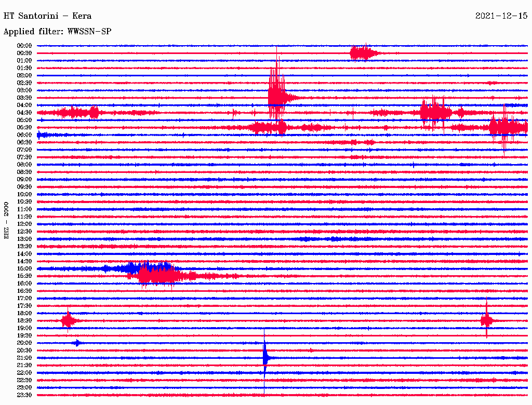Screen dimensions: 532x405
Task: Click the 20:30 time label
Action: click(24, 350)
